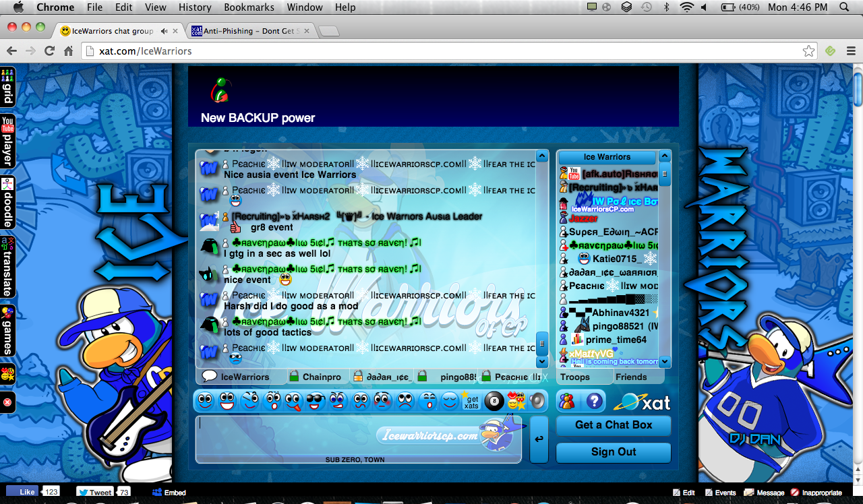Click the Sign Out button

(x=613, y=452)
